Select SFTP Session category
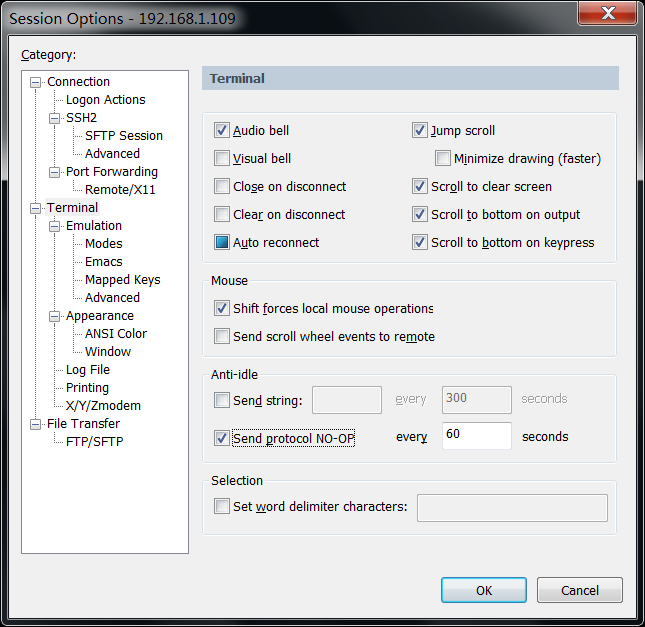Image resolution: width=645 pixels, height=627 pixels. tap(123, 135)
